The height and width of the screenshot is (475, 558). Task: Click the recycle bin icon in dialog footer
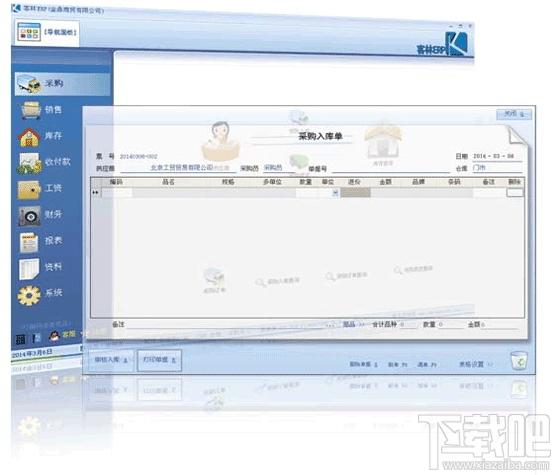(x=519, y=360)
